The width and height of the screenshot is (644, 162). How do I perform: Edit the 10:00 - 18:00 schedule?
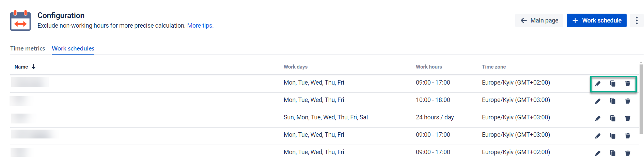pos(598,101)
